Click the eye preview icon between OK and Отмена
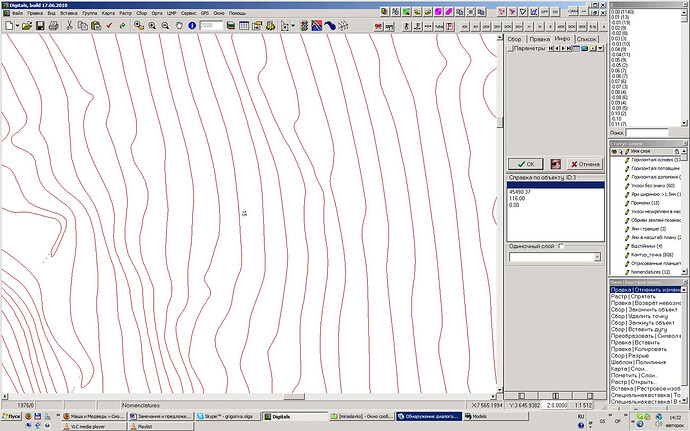Image resolution: width=690 pixels, height=431 pixels. [555, 164]
